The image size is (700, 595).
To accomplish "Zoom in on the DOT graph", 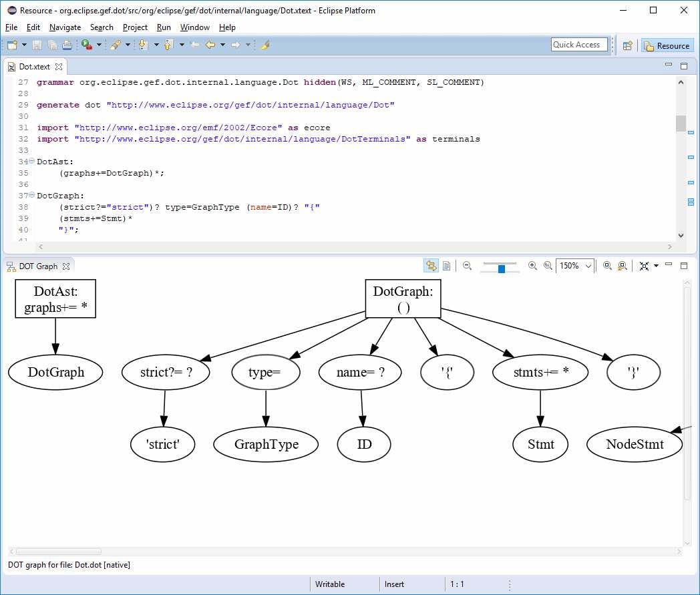I will tap(532, 266).
